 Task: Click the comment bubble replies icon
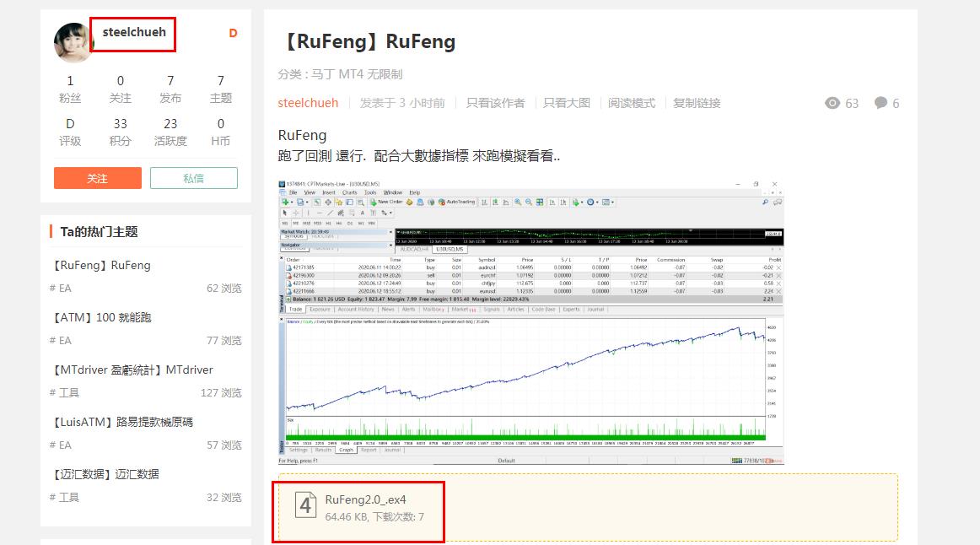[880, 103]
